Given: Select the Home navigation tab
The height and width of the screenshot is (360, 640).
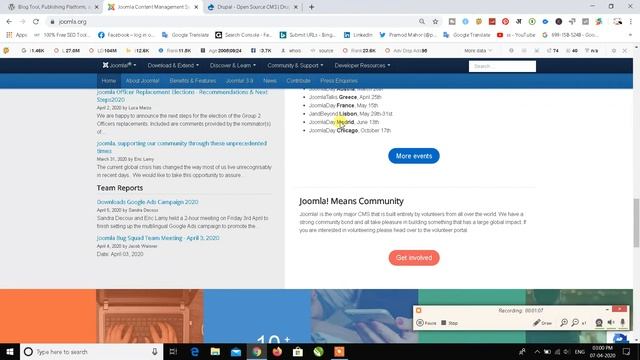Looking at the screenshot, I should [109, 81].
